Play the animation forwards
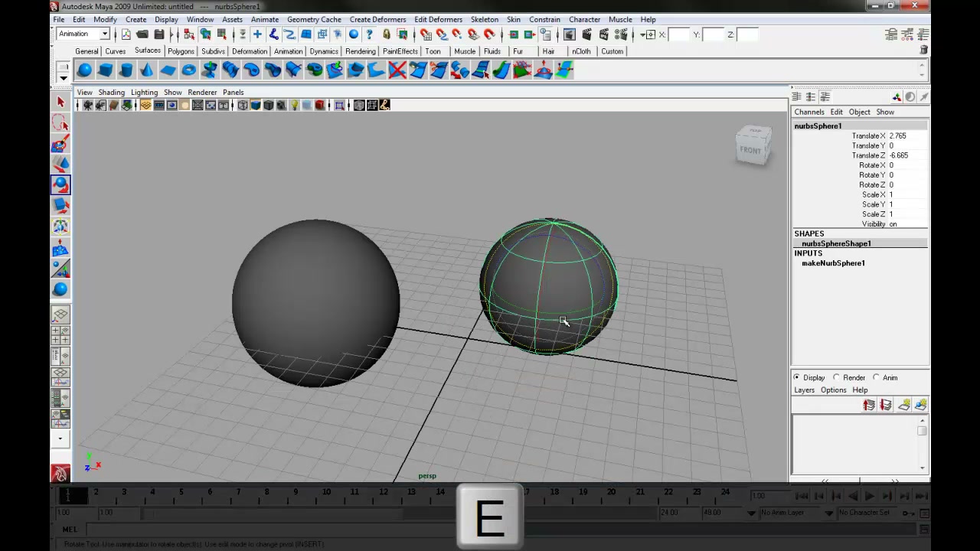Image resolution: width=980 pixels, height=551 pixels. [x=870, y=496]
